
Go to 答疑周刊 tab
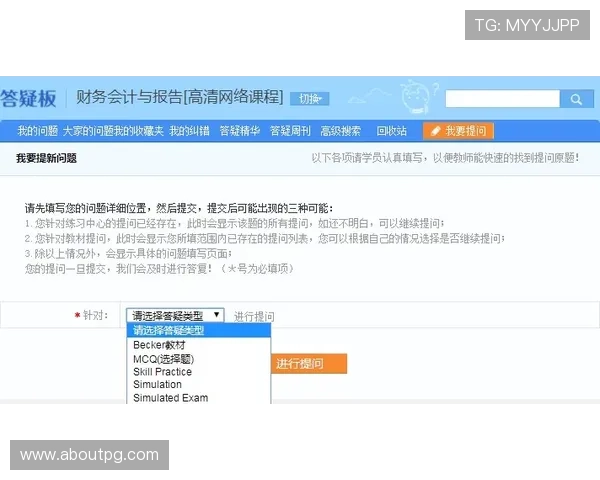[290, 131]
